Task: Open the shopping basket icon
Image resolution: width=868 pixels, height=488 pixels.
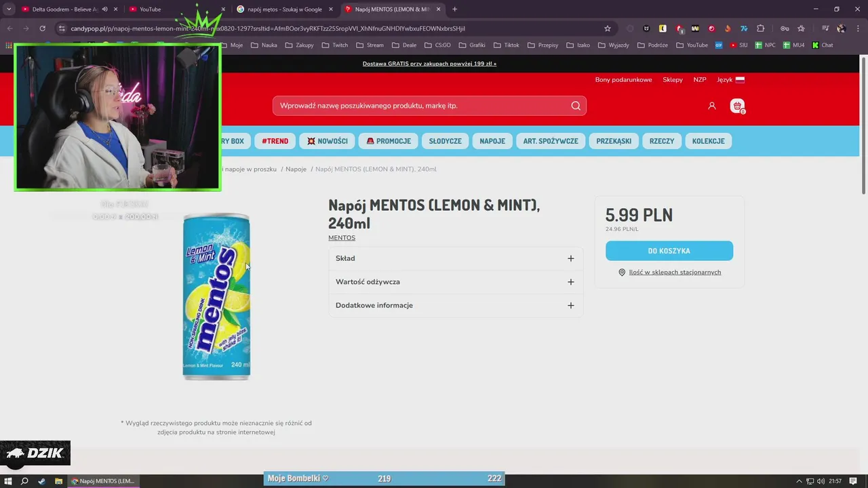Action: [737, 106]
